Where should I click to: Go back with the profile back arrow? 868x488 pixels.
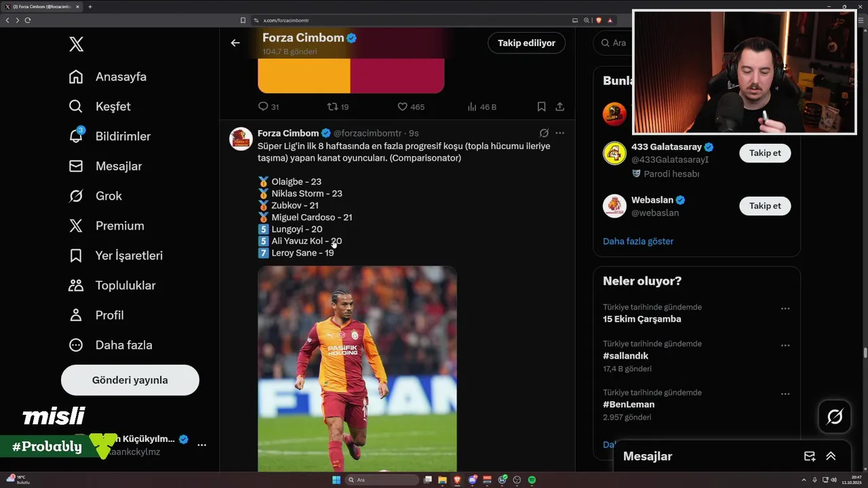(x=235, y=43)
